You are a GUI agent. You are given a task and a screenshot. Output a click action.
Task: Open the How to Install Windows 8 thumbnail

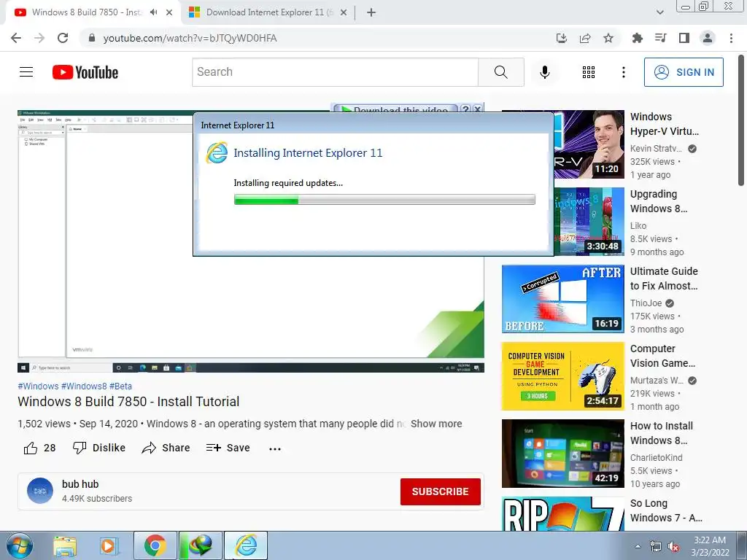coord(562,454)
